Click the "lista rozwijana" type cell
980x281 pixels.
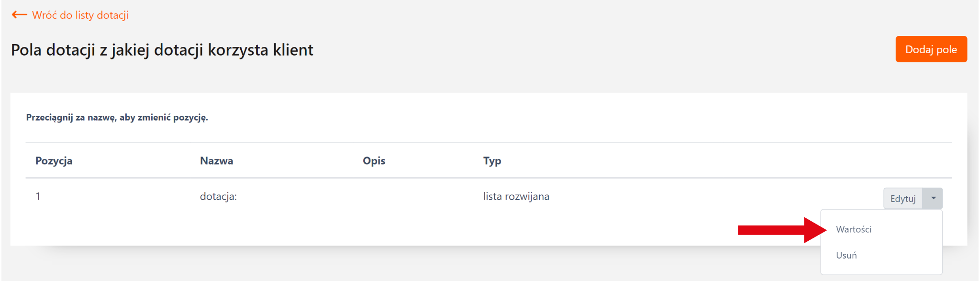(516, 196)
